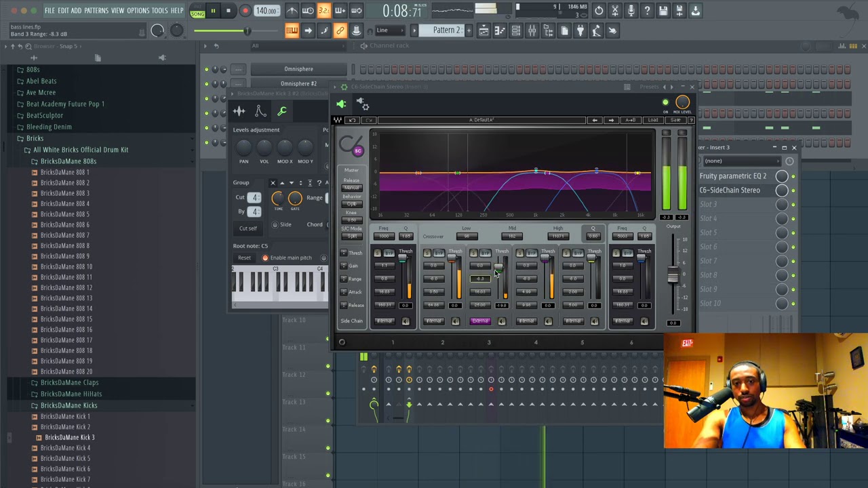Open the Channel rack window icon
Screen dimensions: 868x488
(x=516, y=30)
